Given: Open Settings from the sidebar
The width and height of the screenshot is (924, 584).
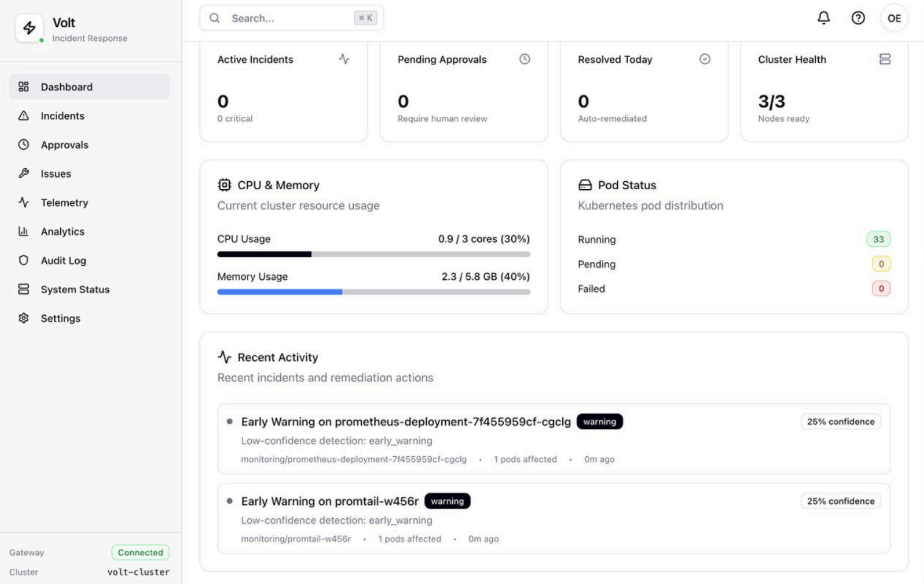Looking at the screenshot, I should point(60,318).
